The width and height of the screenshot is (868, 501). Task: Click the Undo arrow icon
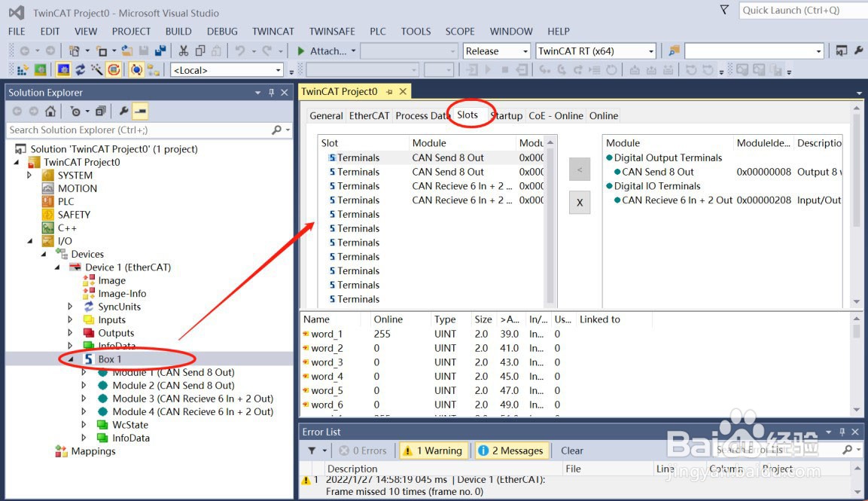click(239, 51)
